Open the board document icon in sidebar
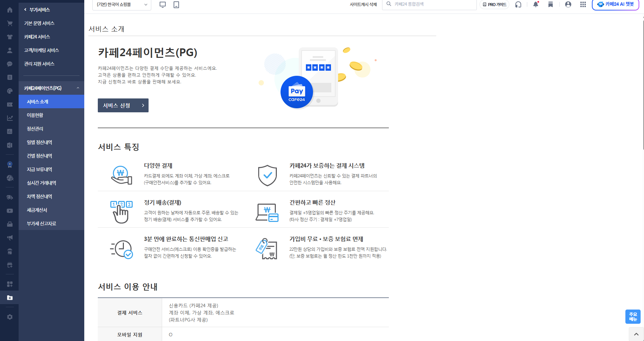This screenshot has height=341, width=644. [9, 77]
